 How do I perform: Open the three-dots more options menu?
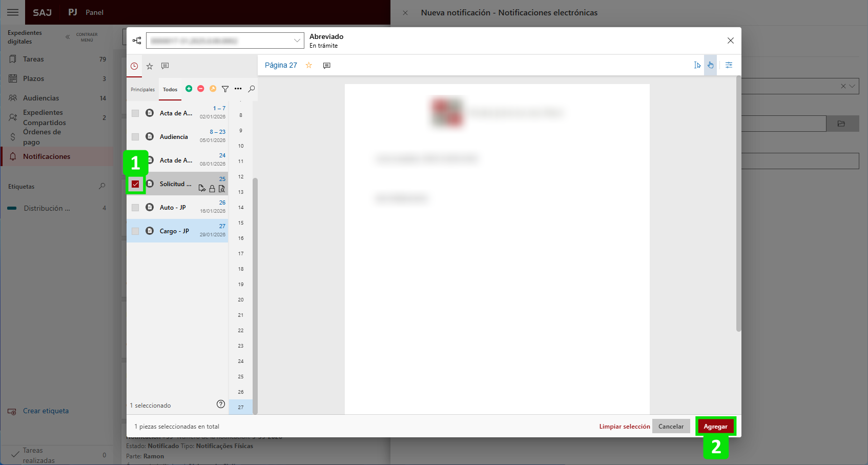tap(238, 89)
